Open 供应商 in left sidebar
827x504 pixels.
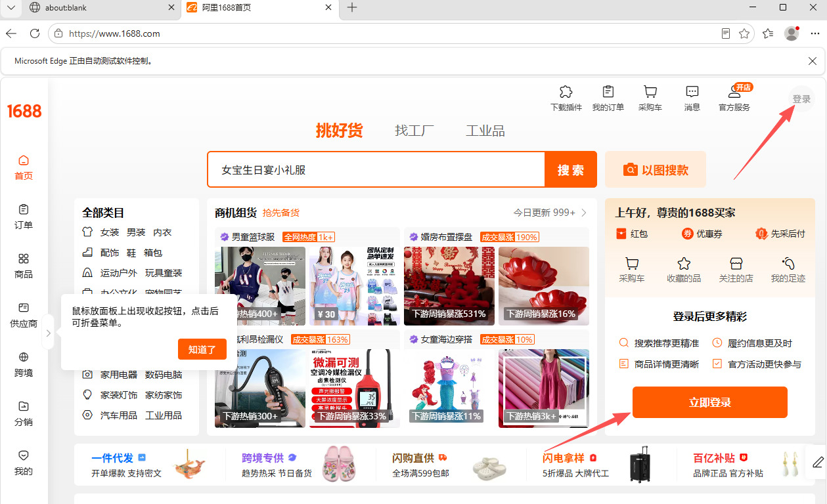pyautogui.click(x=24, y=316)
